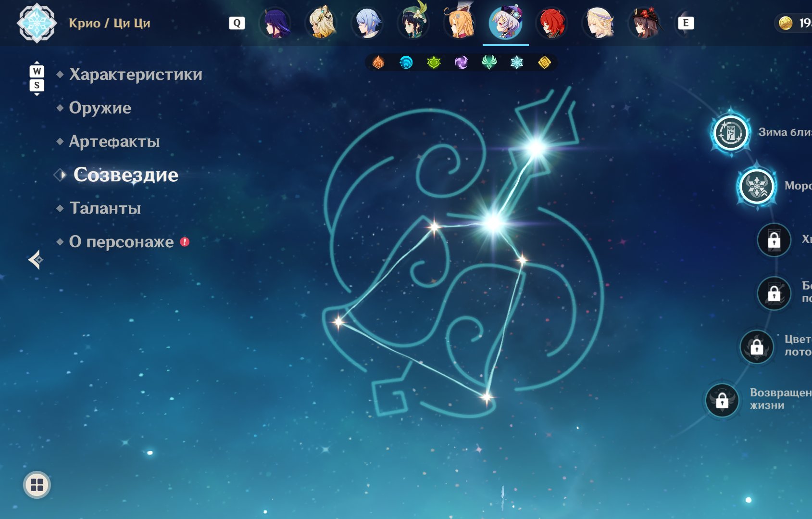The image size is (812, 519).
Task: Select the Pyro element filter icon
Action: pyautogui.click(x=378, y=63)
